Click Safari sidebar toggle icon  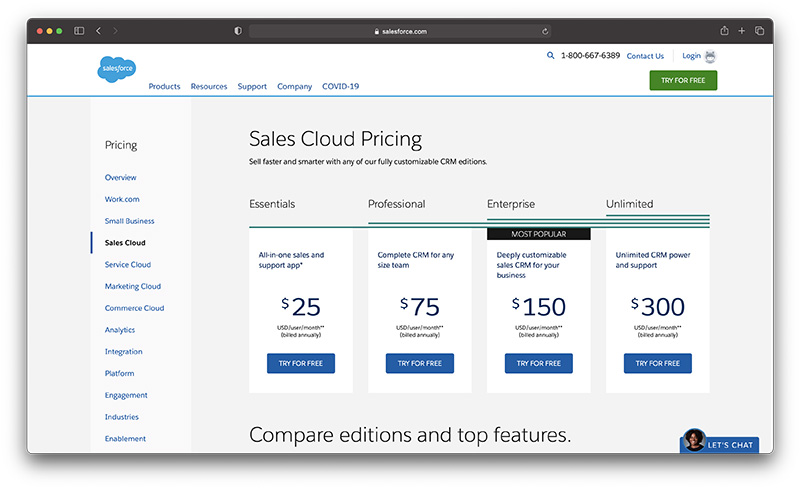tap(79, 31)
